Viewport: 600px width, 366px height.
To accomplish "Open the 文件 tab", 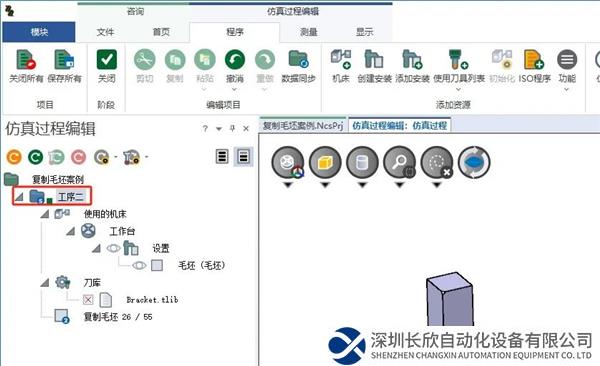I will tap(105, 32).
